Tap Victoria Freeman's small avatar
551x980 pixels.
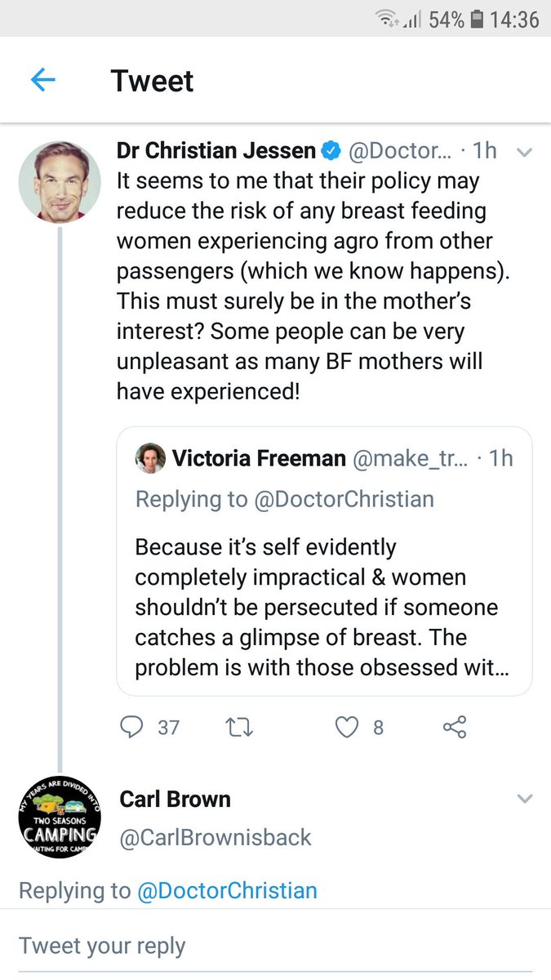tap(150, 458)
